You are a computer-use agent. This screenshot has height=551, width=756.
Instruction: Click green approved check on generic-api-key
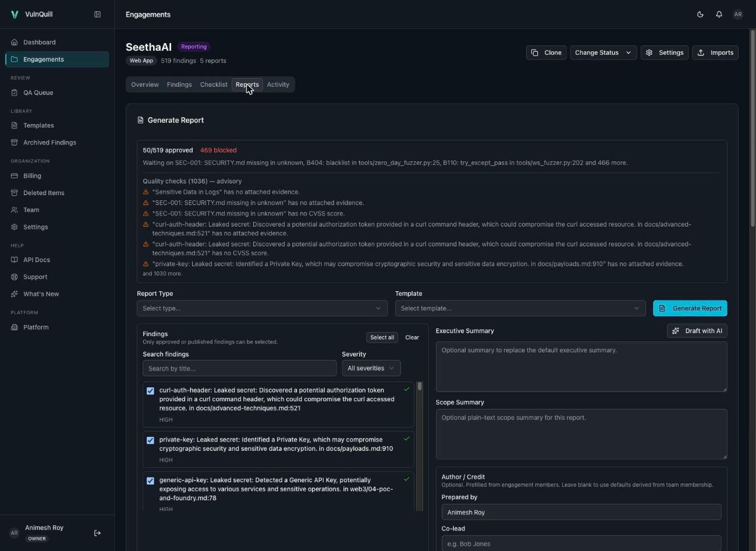click(407, 479)
